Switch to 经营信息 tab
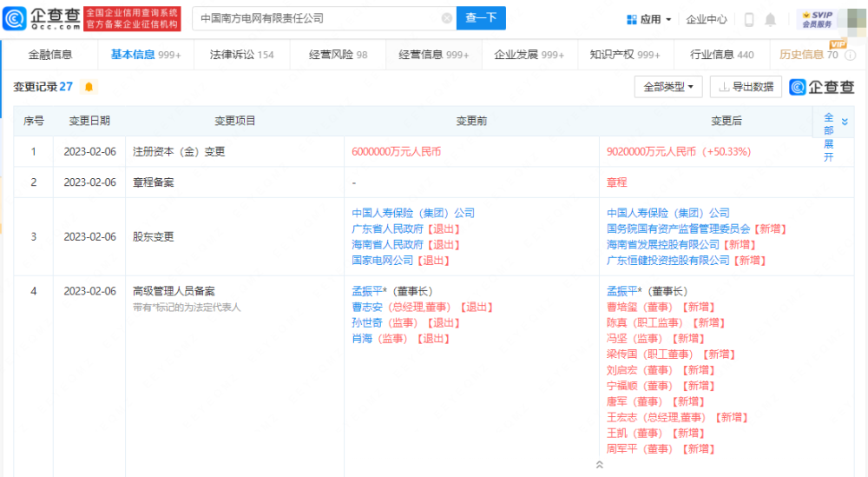 (433, 54)
